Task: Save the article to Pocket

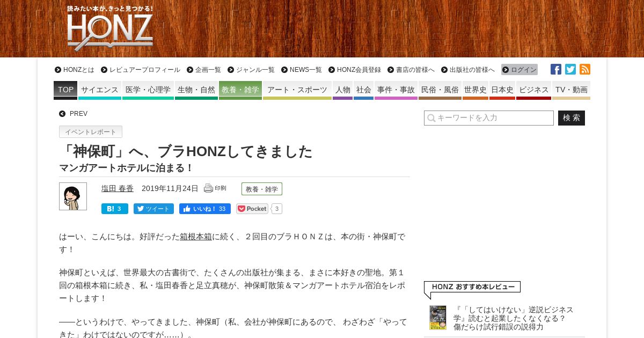Action: 252,209
